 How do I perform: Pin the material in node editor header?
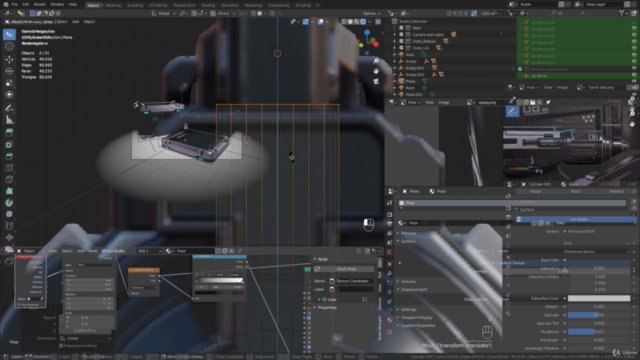(240, 251)
